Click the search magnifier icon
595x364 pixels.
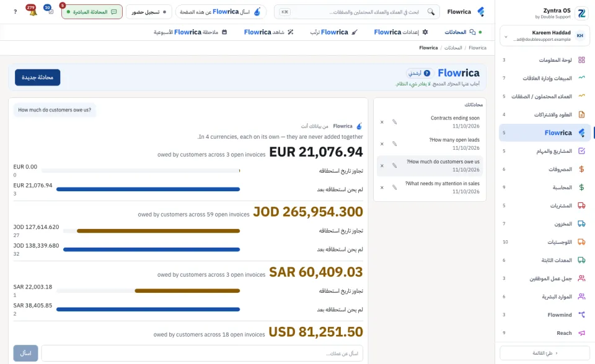click(431, 12)
